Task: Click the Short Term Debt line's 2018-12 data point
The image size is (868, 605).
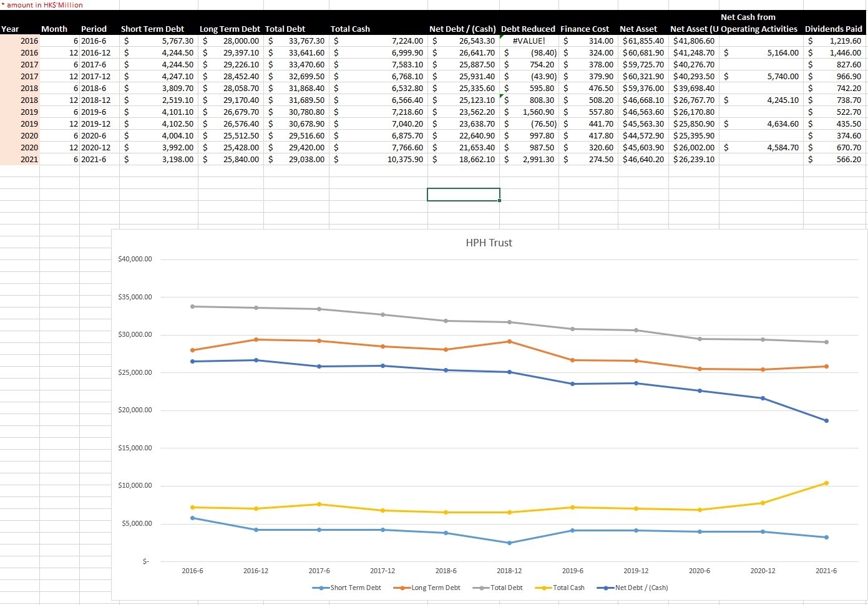Action: pos(509,543)
